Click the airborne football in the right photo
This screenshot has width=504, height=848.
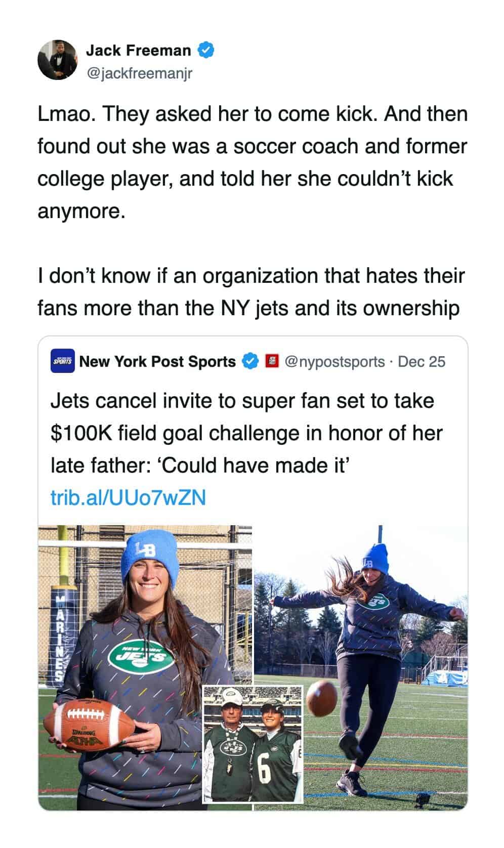[x=321, y=698]
